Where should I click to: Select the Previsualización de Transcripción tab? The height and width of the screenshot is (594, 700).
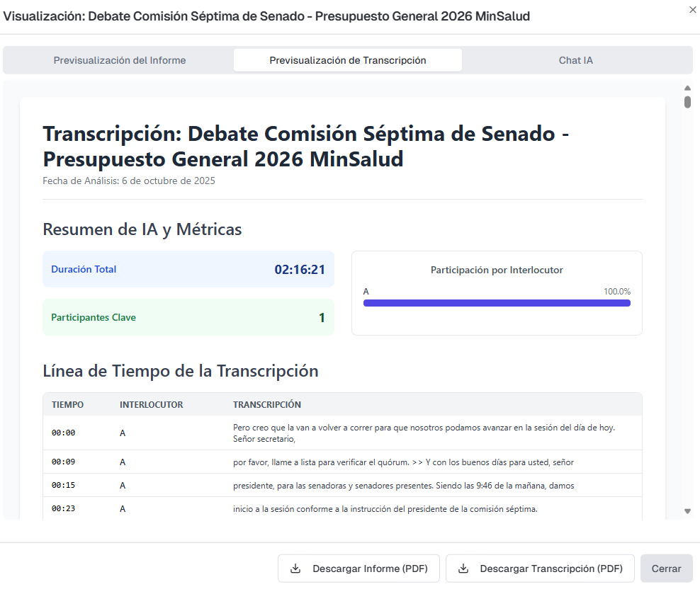pos(347,59)
